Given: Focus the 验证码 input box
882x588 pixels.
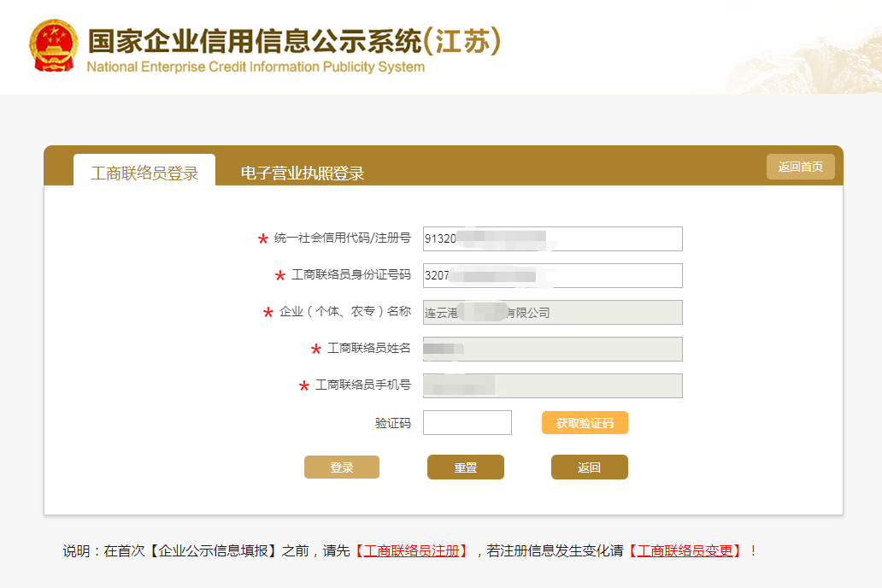Looking at the screenshot, I should 467,422.
